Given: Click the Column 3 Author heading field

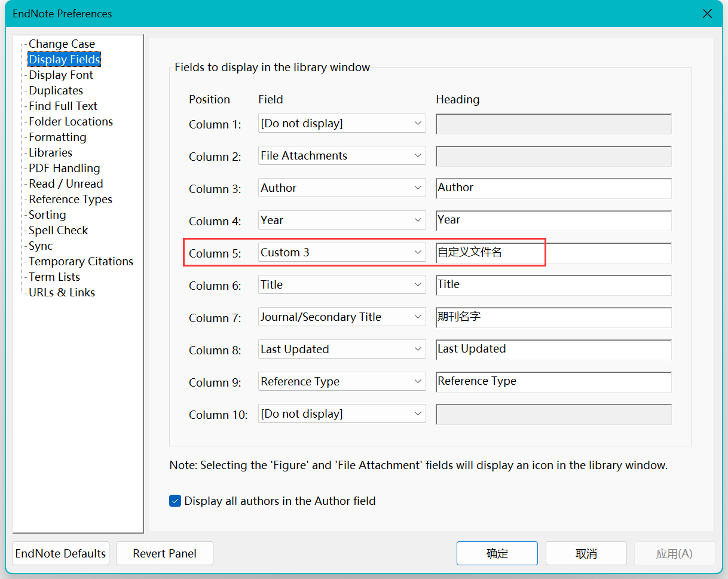Looking at the screenshot, I should pyautogui.click(x=553, y=188).
